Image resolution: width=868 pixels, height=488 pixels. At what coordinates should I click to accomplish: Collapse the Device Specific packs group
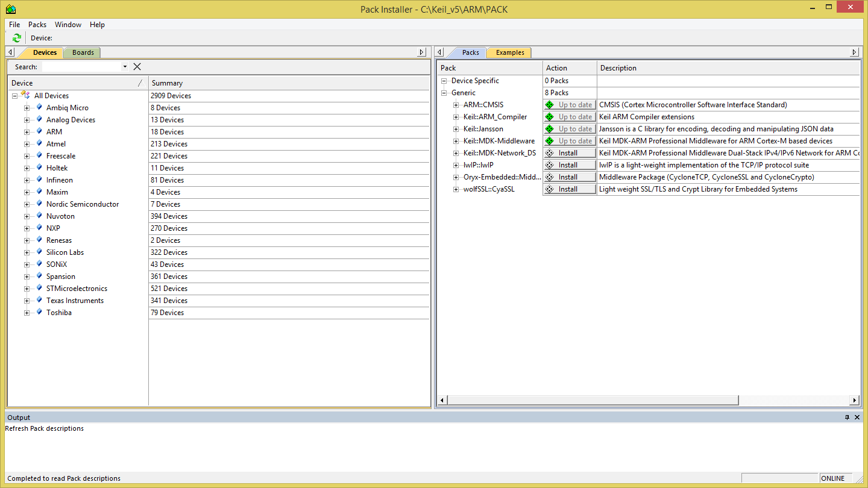tap(444, 81)
